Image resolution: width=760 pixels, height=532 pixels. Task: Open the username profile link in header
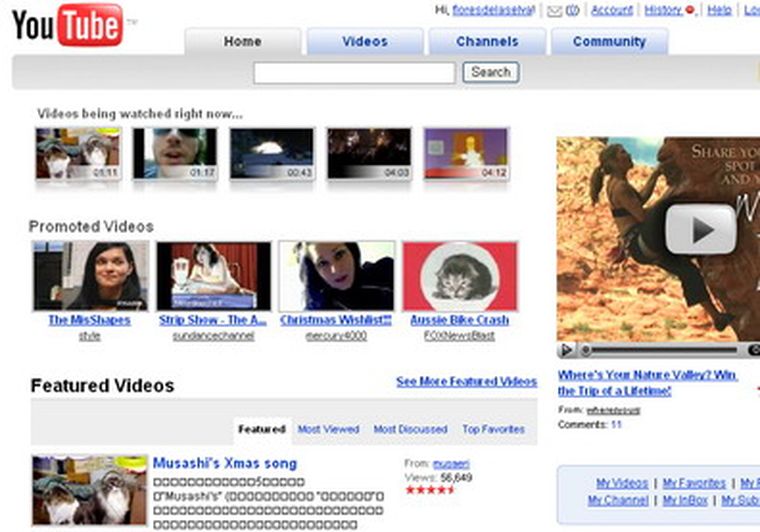coord(493,10)
